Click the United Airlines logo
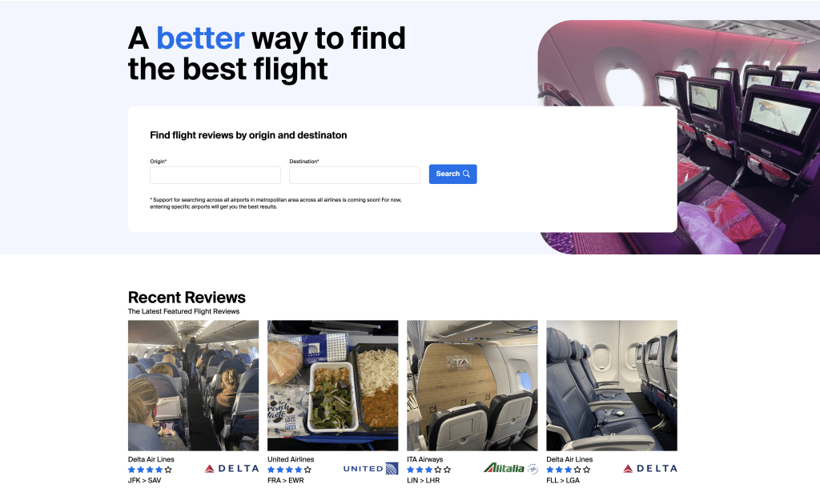This screenshot has height=504, width=820. point(370,469)
